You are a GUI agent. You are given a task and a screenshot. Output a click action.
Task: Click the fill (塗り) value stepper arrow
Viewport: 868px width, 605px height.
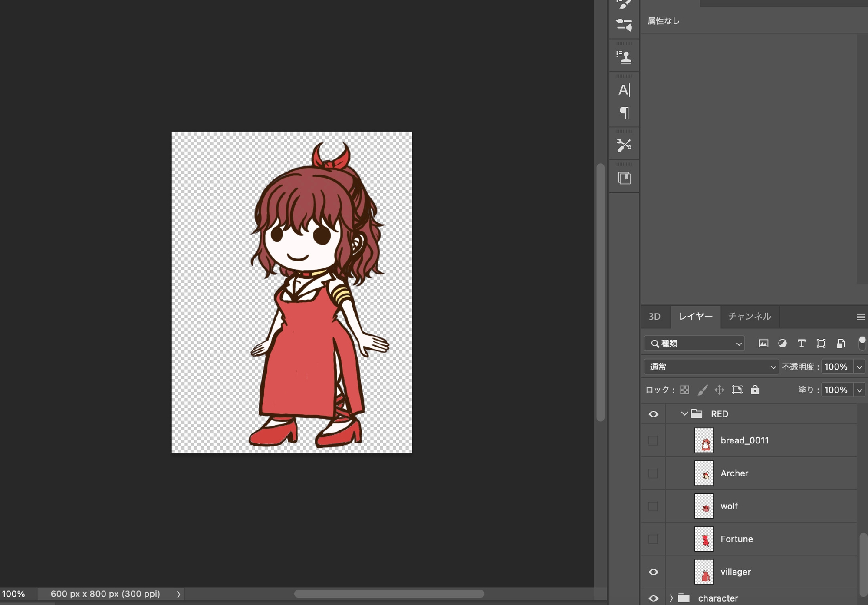coord(859,390)
